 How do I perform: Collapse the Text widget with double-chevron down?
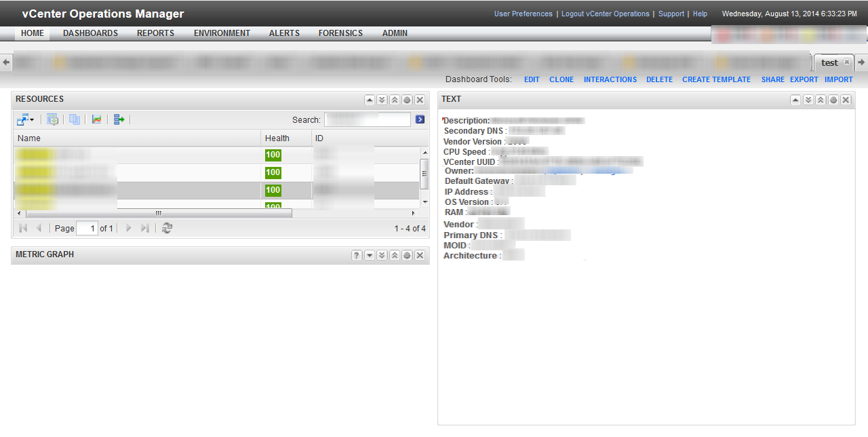[x=808, y=99]
